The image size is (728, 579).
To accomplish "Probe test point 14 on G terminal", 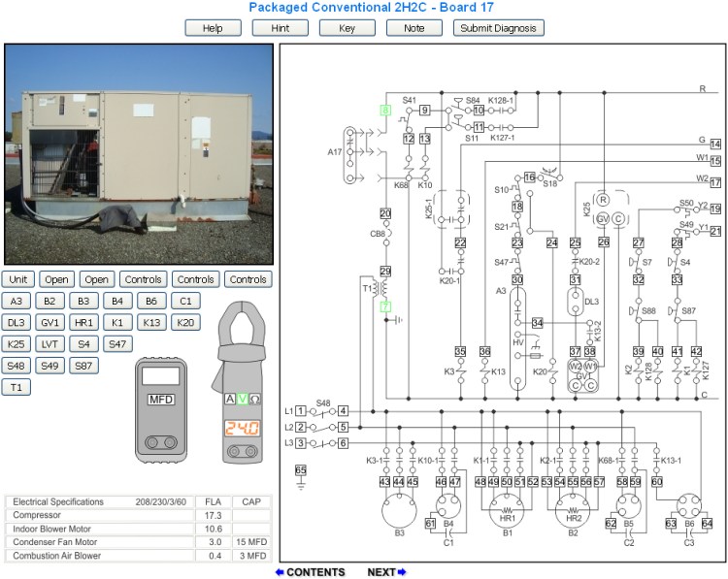I will click(715, 144).
